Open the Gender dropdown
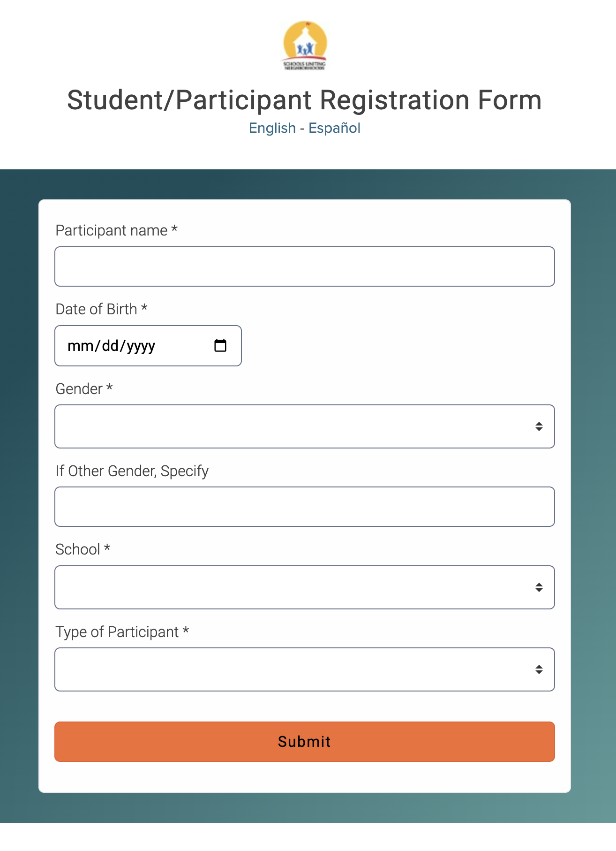616x851 pixels. (305, 426)
